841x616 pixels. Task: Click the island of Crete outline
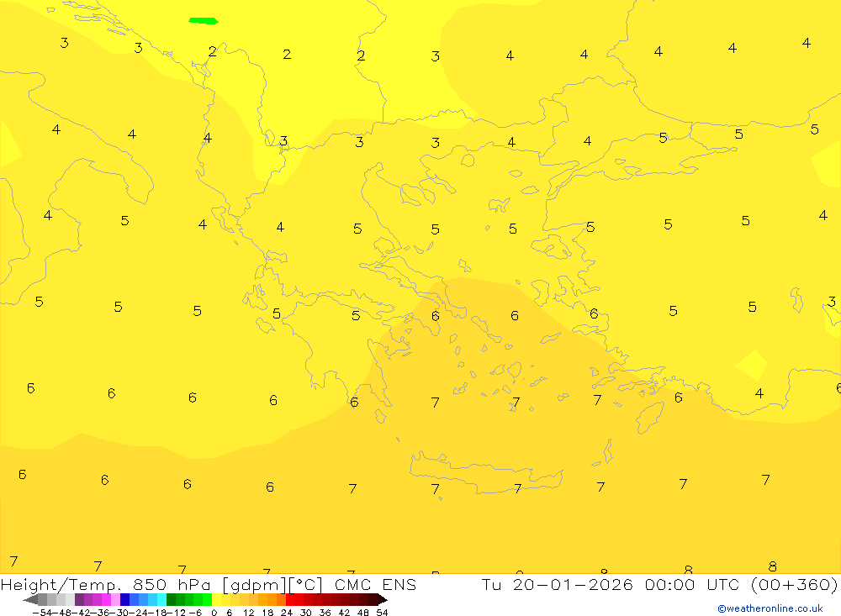click(485, 473)
